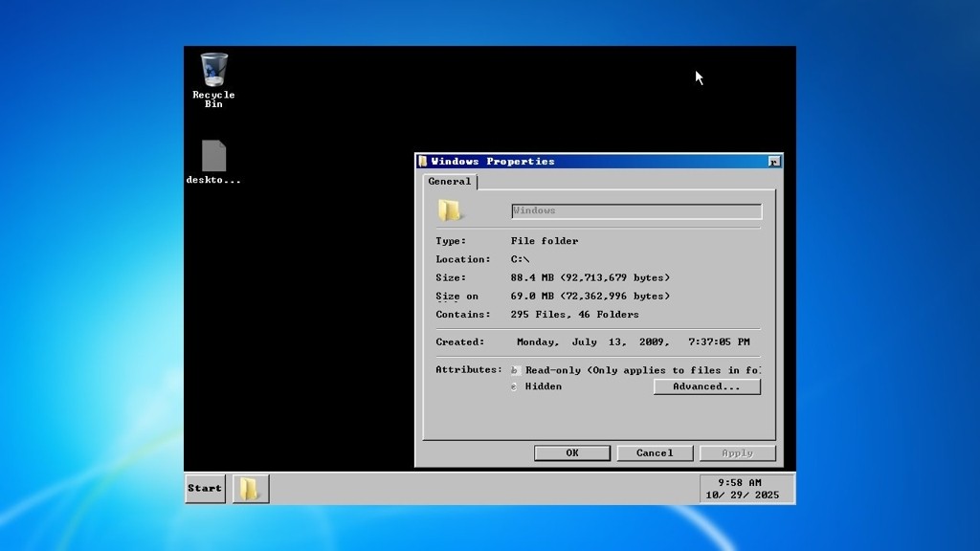
Task: Click the Location value C:\
Action: point(521,259)
